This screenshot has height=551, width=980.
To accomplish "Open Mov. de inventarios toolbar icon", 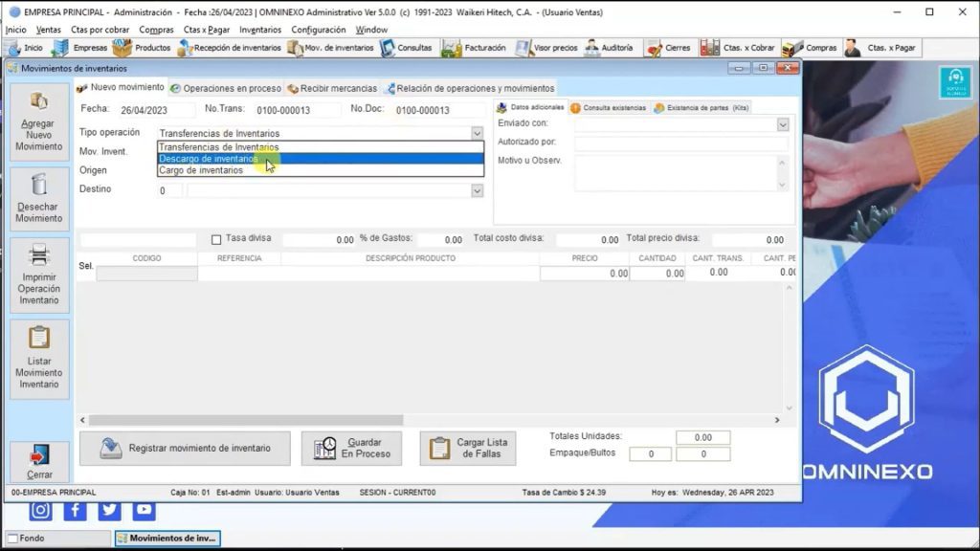I will coord(330,48).
